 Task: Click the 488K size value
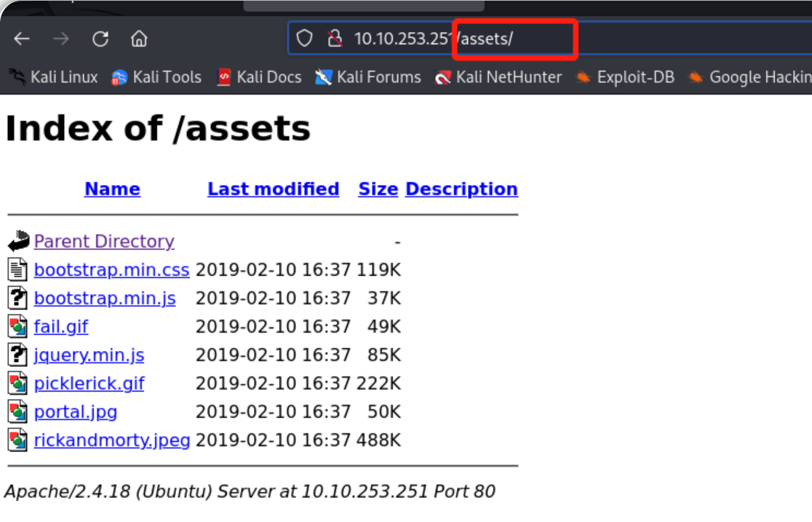click(378, 440)
